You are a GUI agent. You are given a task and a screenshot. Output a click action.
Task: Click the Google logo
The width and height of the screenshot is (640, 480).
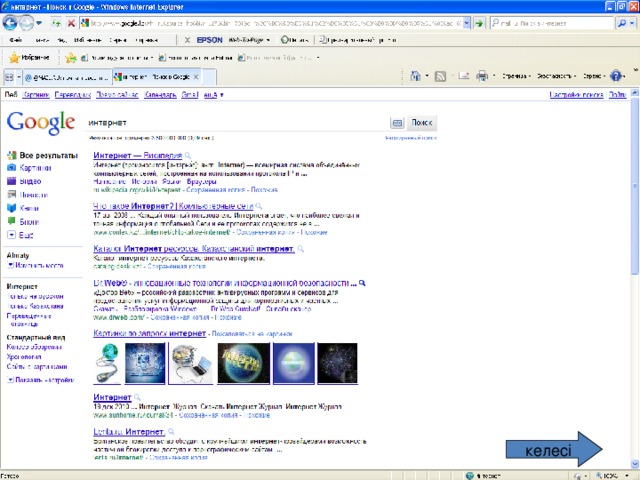click(41, 122)
